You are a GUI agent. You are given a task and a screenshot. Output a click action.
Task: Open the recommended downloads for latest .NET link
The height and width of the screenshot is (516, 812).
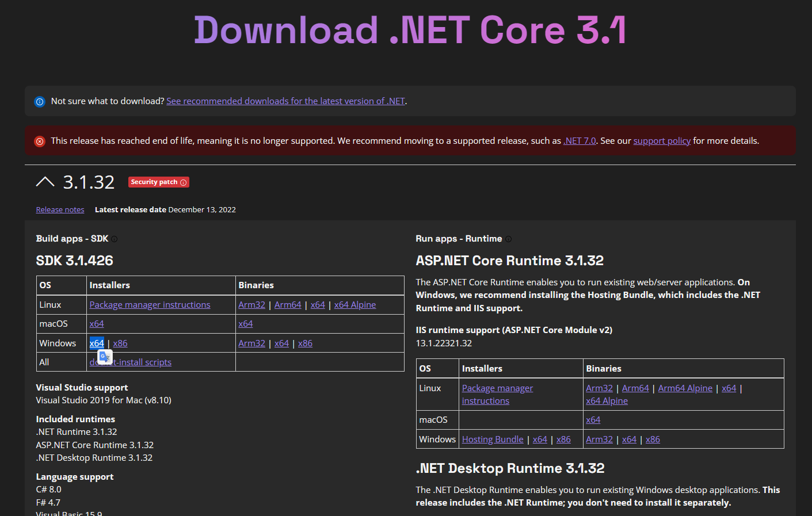pyautogui.click(x=285, y=101)
